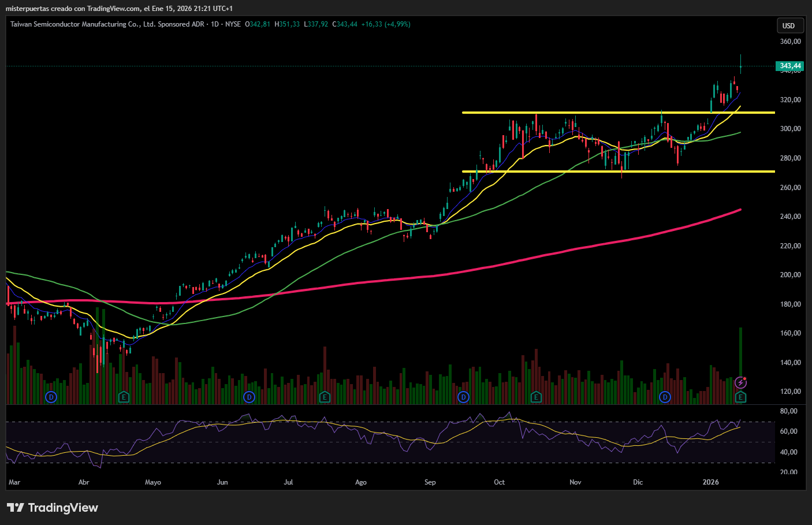
Task: Click the Abr label on the time axis
Action: [84, 482]
